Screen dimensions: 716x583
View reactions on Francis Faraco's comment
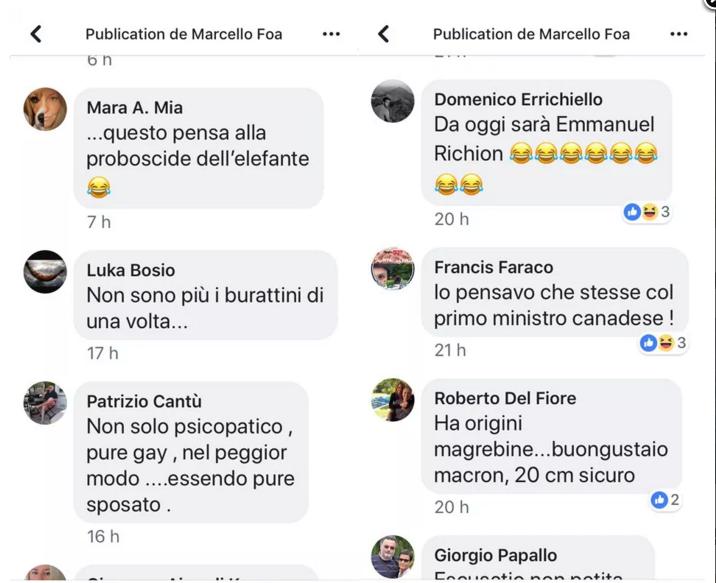tap(663, 342)
